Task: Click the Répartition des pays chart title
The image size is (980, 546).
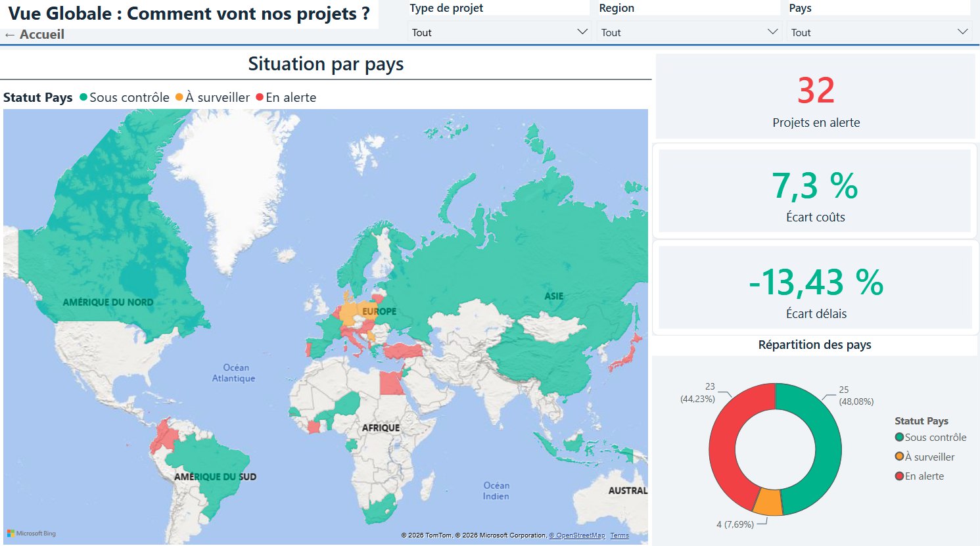Action: [x=814, y=345]
